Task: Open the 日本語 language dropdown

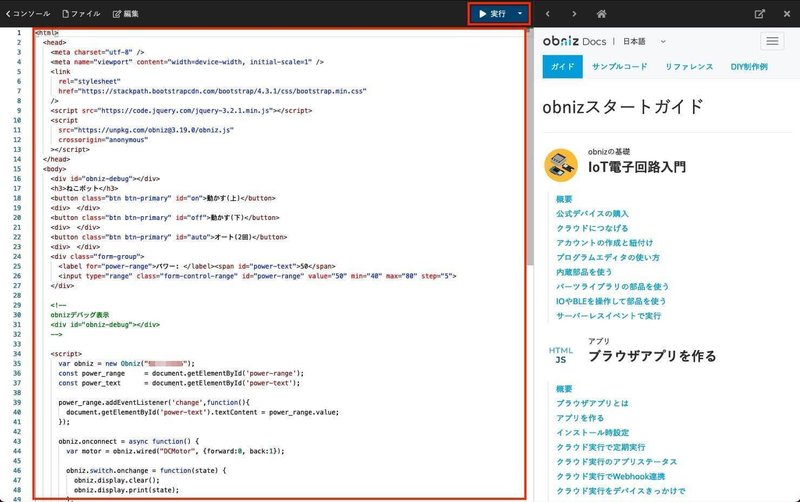Action: (x=644, y=41)
